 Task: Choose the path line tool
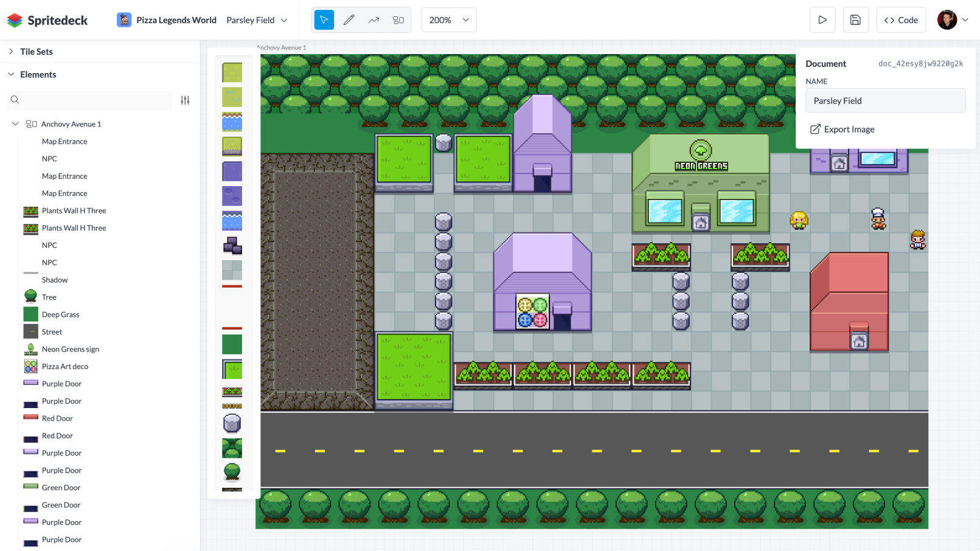pyautogui.click(x=374, y=20)
